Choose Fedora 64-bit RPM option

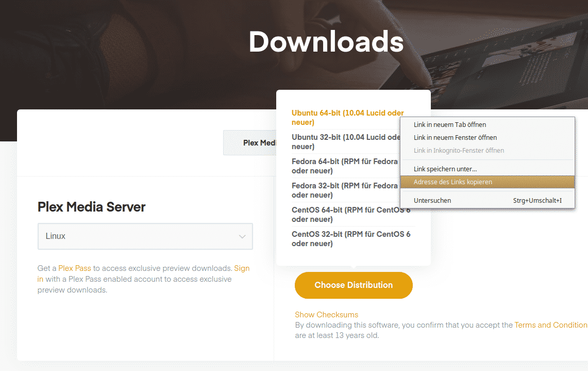344,166
